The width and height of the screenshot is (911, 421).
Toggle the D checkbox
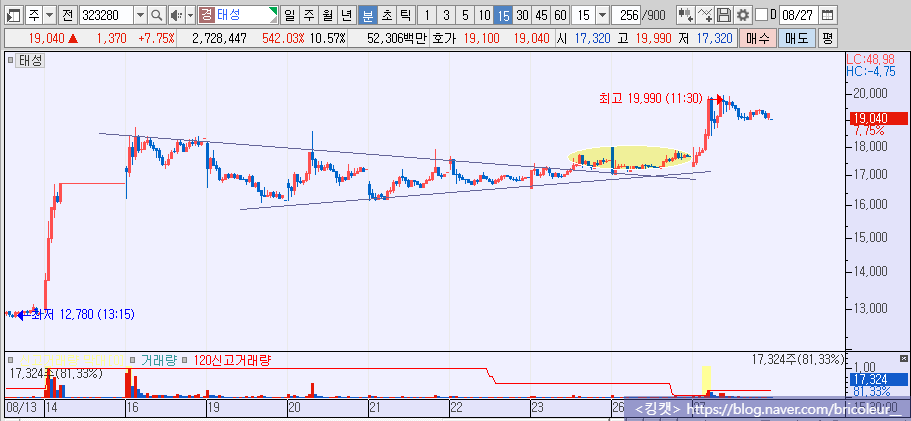click(x=761, y=15)
